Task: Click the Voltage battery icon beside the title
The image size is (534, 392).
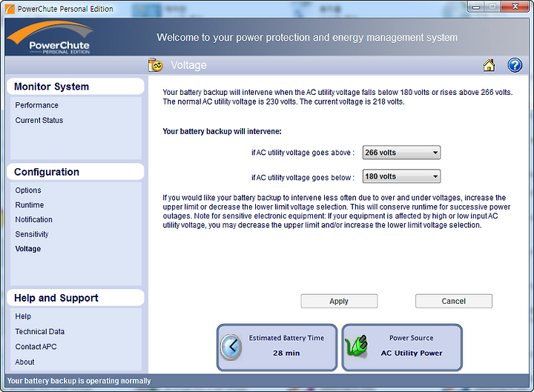Action: 156,64
